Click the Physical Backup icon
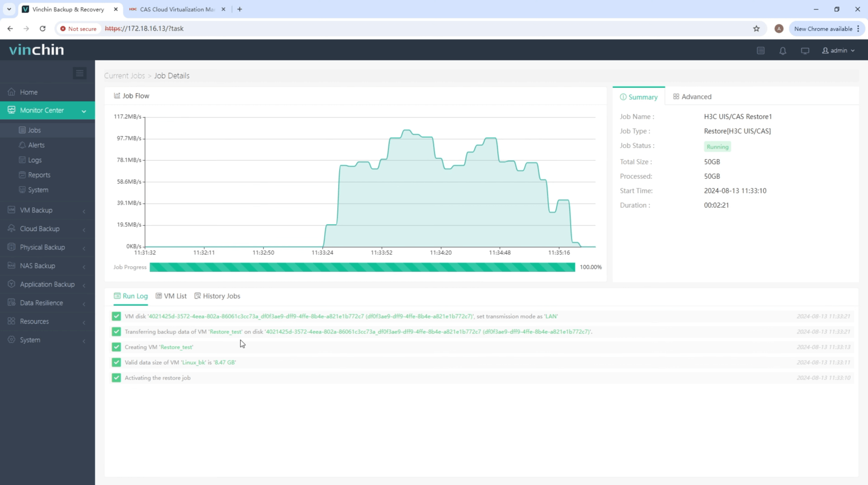Image resolution: width=868 pixels, height=485 pixels. coord(11,247)
